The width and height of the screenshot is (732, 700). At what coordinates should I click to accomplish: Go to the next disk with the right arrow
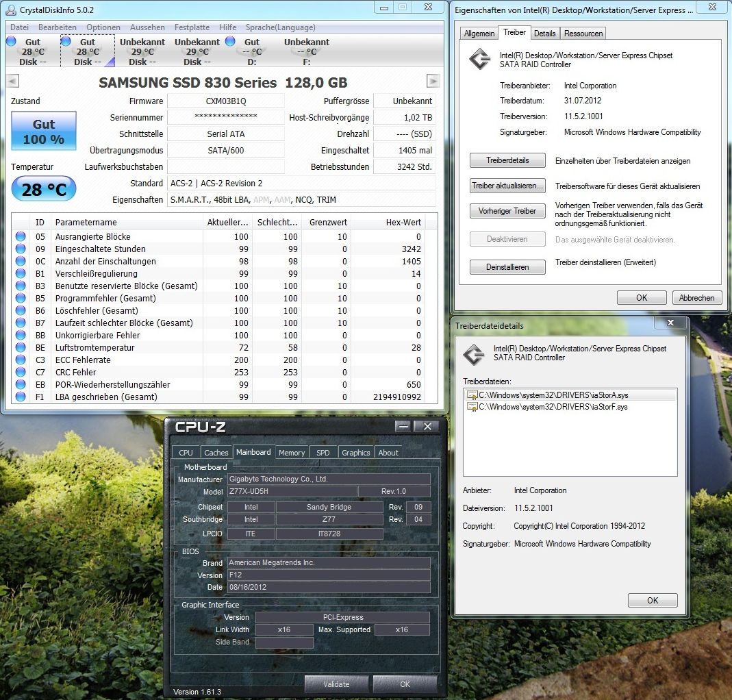[x=433, y=82]
